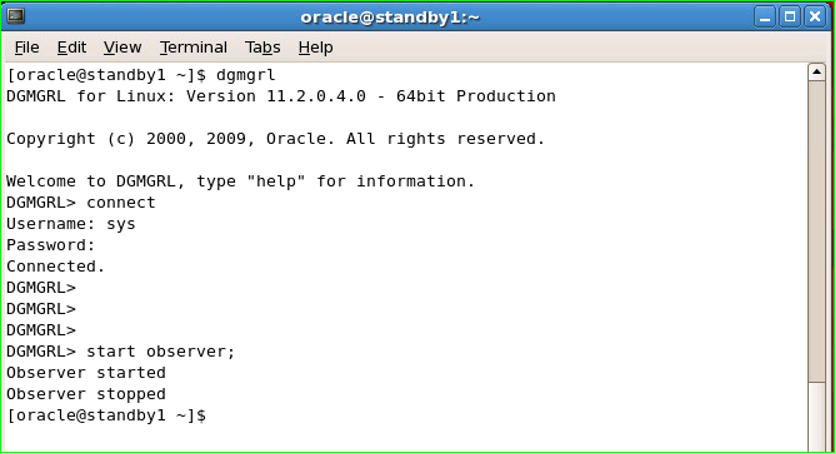Open the Tabs menu
The width and height of the screenshot is (836, 454).
[262, 47]
